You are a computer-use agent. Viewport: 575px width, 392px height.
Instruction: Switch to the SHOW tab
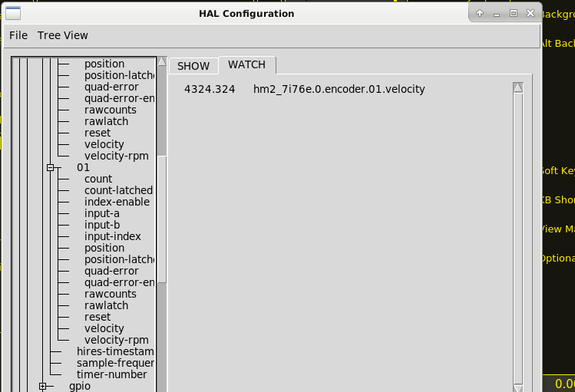[x=193, y=66]
